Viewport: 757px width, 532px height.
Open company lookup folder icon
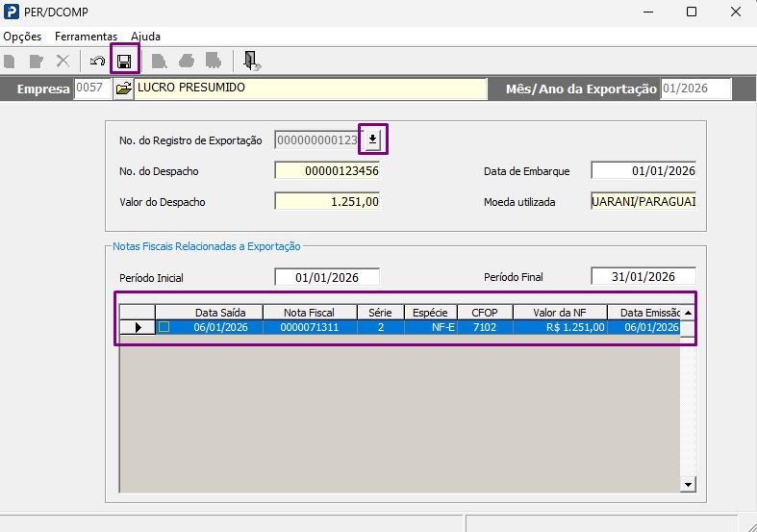[x=123, y=89]
